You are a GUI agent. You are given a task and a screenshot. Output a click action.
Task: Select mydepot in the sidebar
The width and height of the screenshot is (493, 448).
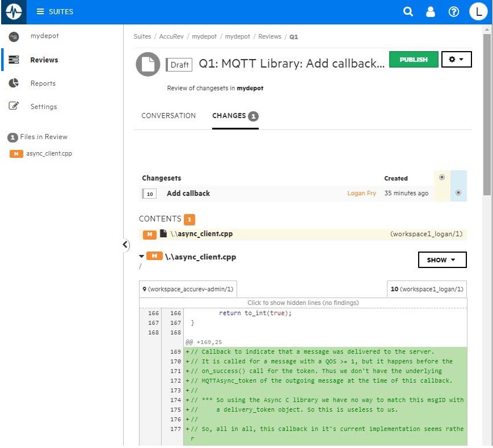click(44, 36)
